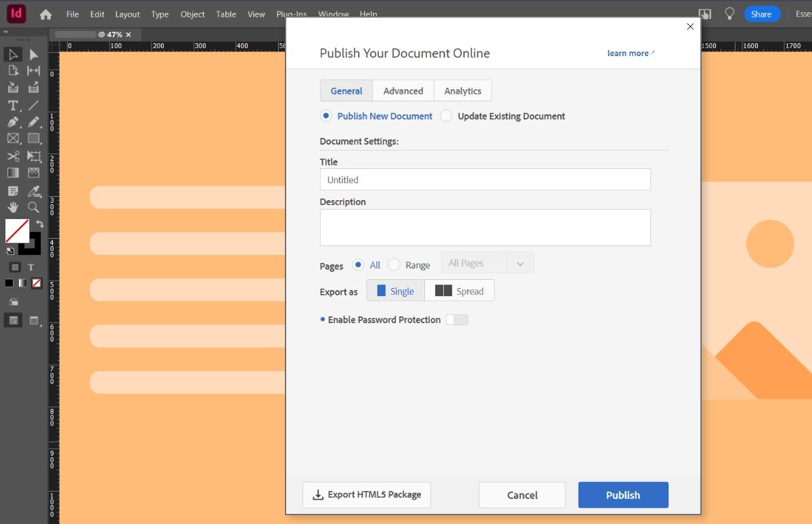The width and height of the screenshot is (812, 524).
Task: Click the Title input field
Action: (484, 179)
